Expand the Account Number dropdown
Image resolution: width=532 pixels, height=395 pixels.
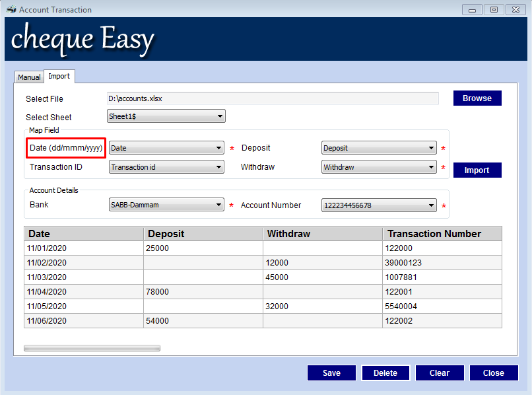point(432,205)
